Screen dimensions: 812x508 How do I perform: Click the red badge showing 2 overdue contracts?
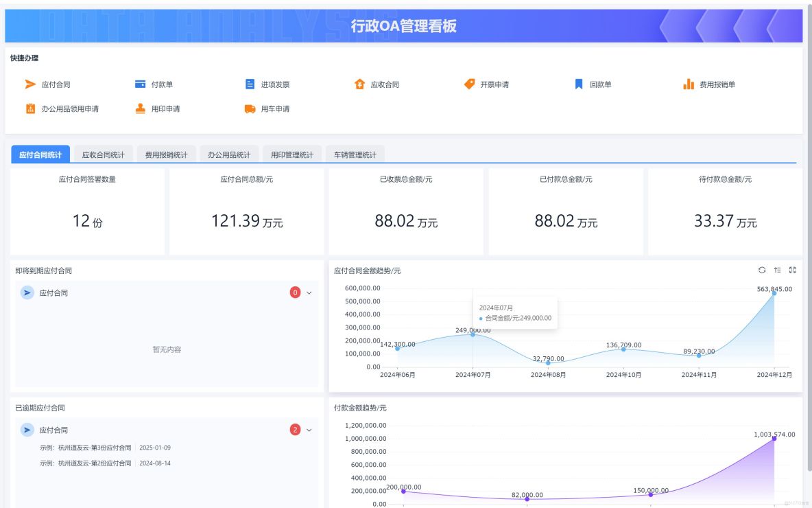(294, 430)
